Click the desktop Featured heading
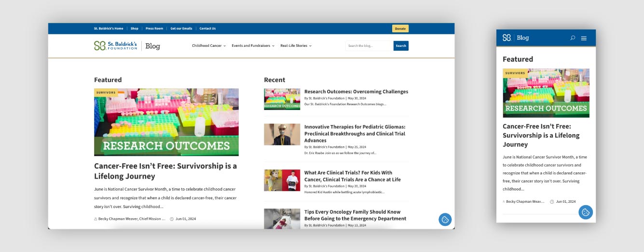The height and width of the screenshot is (252, 644). (x=108, y=80)
